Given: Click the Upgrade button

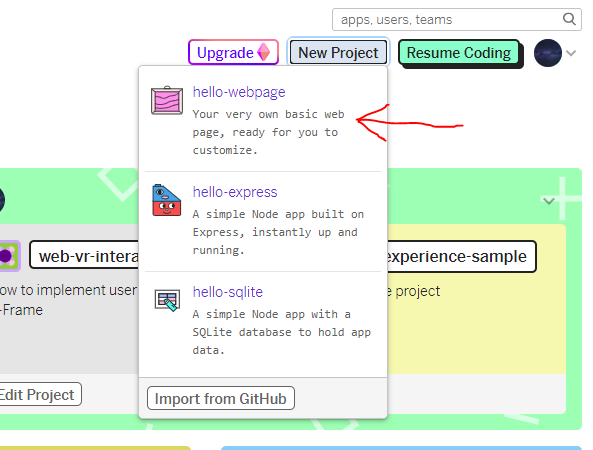Looking at the screenshot, I should point(233,52).
